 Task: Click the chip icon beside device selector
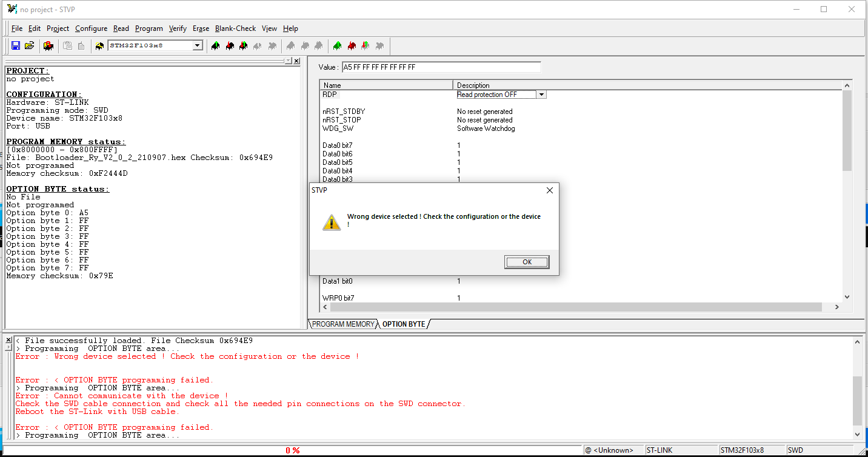[99, 46]
